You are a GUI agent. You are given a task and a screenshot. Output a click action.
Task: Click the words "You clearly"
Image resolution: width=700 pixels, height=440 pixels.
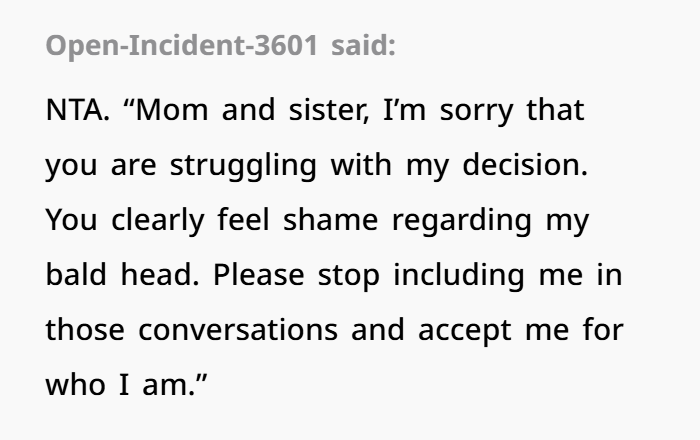tap(125, 220)
